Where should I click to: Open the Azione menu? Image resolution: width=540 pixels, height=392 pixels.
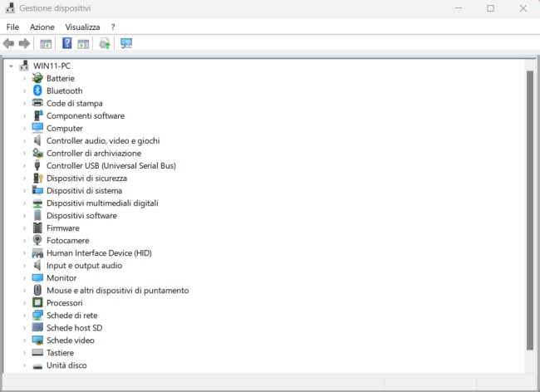tap(42, 27)
